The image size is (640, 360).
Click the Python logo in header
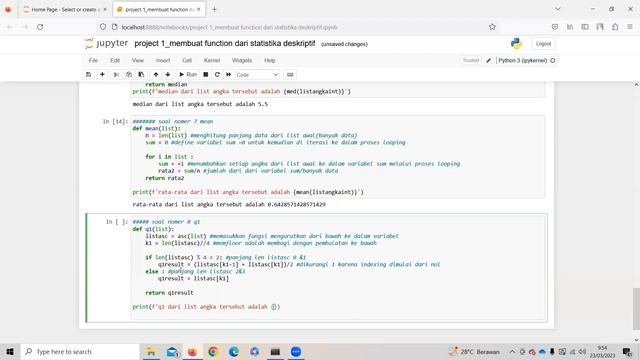click(x=516, y=44)
